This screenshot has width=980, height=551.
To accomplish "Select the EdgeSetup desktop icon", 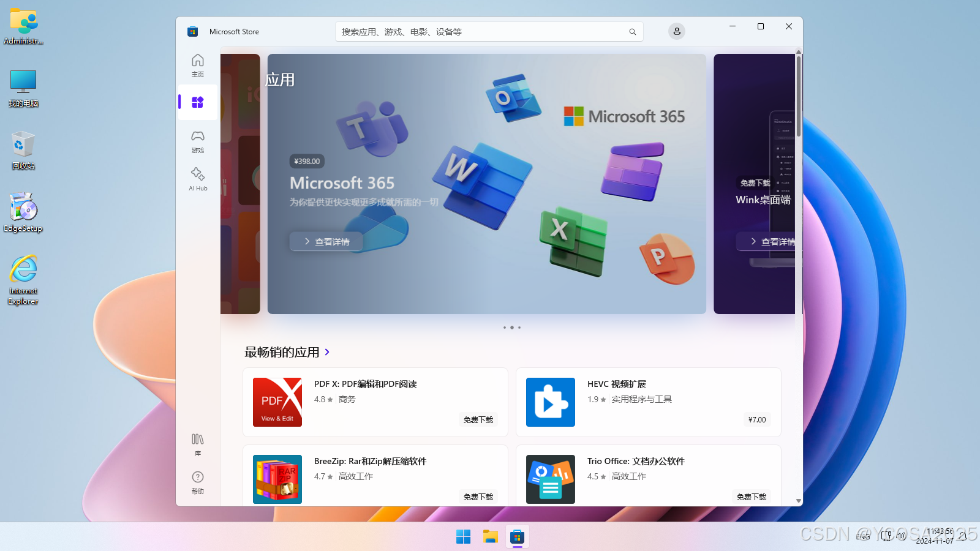I will (x=23, y=212).
